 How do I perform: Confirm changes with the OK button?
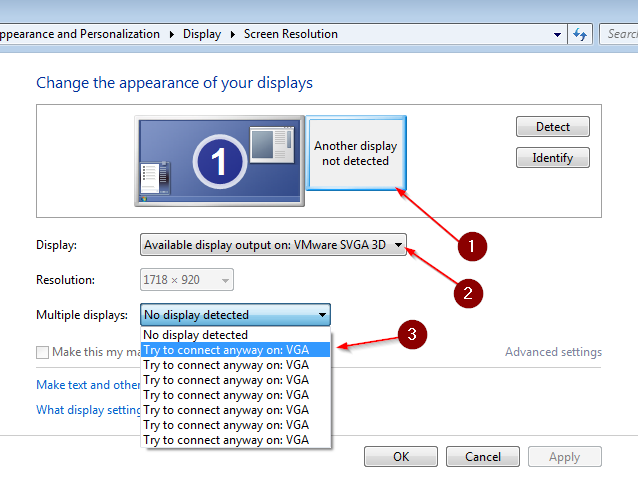401,457
